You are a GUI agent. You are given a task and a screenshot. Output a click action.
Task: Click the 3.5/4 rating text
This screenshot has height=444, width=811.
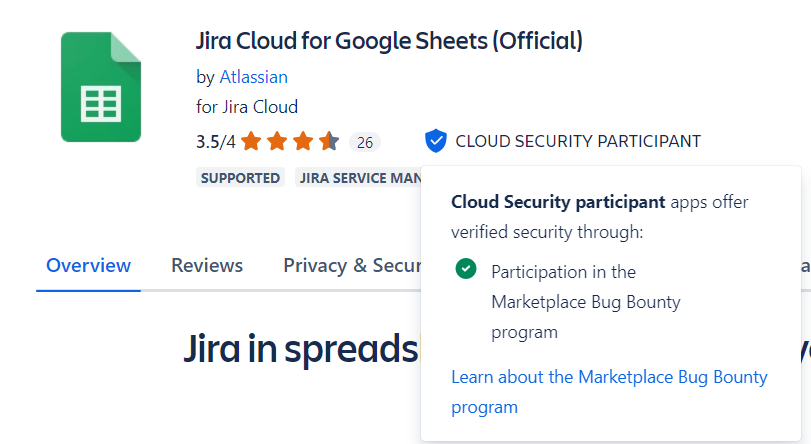point(216,142)
